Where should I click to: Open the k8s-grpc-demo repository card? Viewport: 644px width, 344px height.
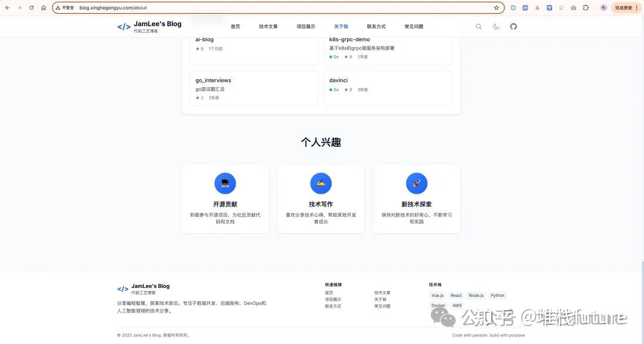coord(388,49)
